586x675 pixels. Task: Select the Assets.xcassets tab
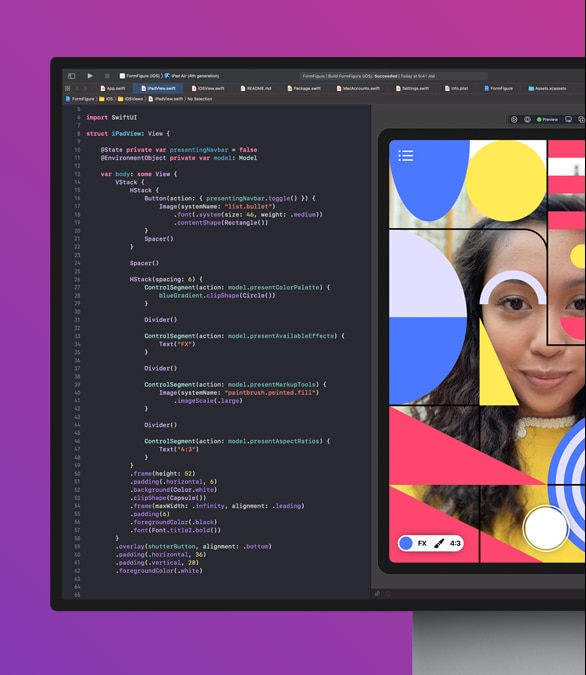(547, 88)
